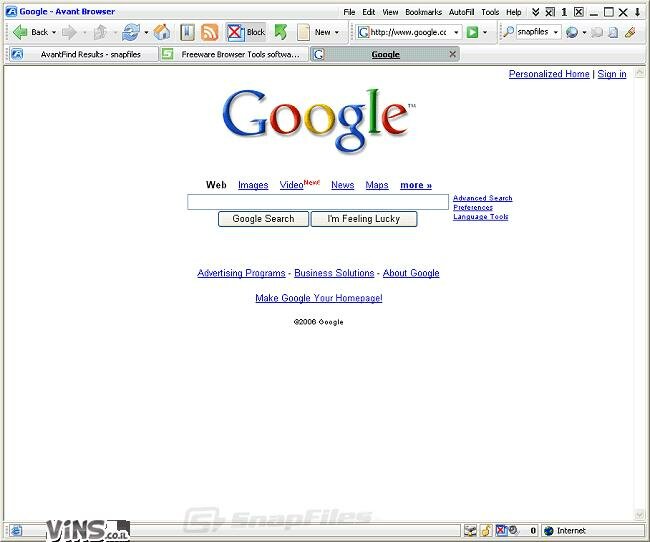Click the highlighter pen icon
This screenshot has height=542, width=650.
click(x=630, y=32)
